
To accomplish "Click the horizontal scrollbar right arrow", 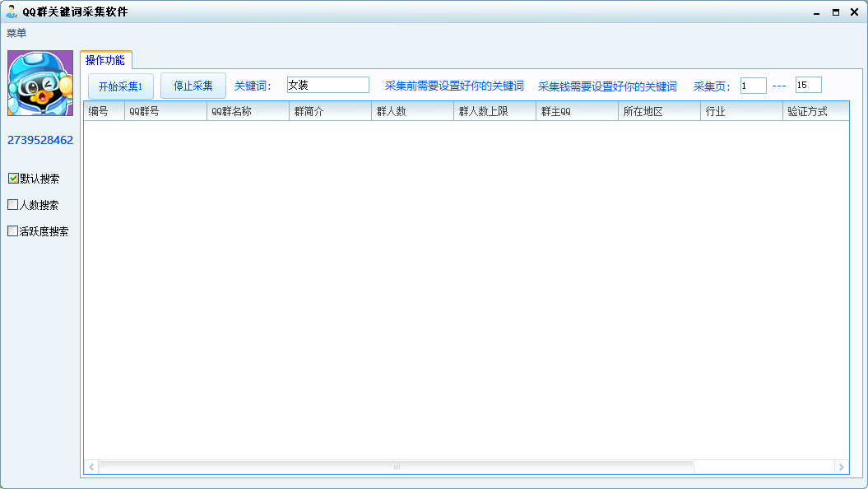I will pos(841,467).
